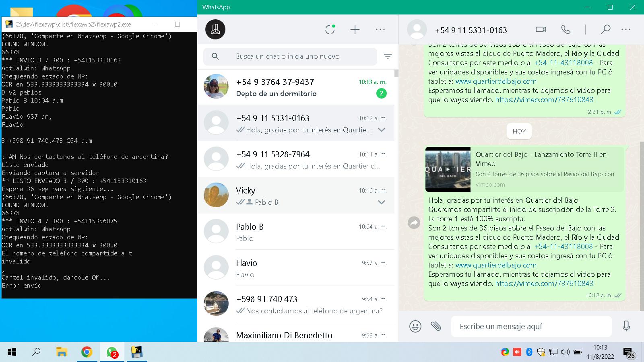Click the chat list scrollbar
The height and width of the screenshot is (362, 644).
[x=396, y=73]
